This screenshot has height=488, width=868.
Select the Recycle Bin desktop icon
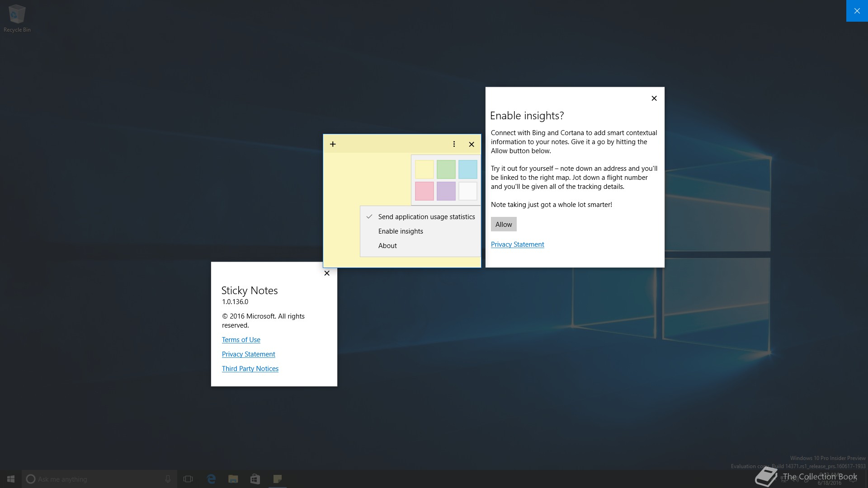pos(17,19)
